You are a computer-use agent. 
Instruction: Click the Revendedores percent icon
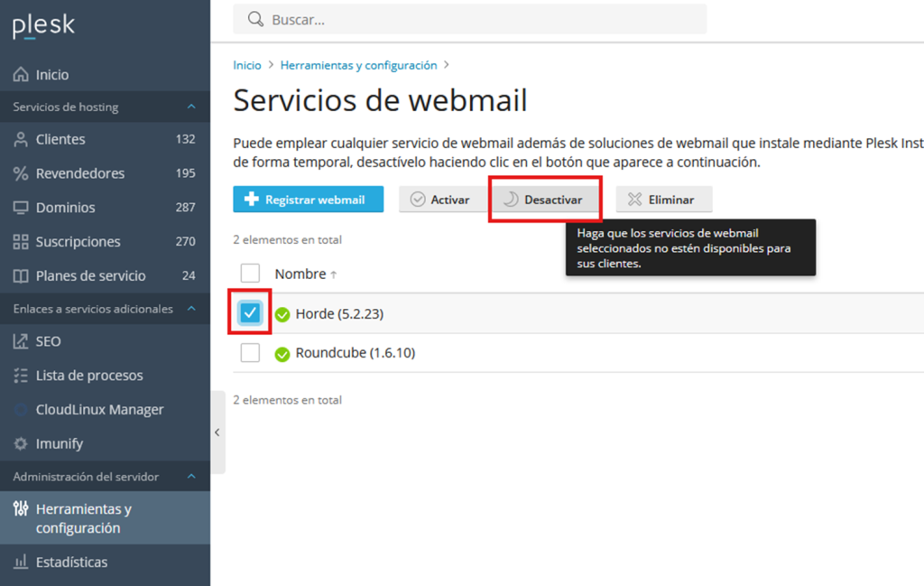pos(21,173)
